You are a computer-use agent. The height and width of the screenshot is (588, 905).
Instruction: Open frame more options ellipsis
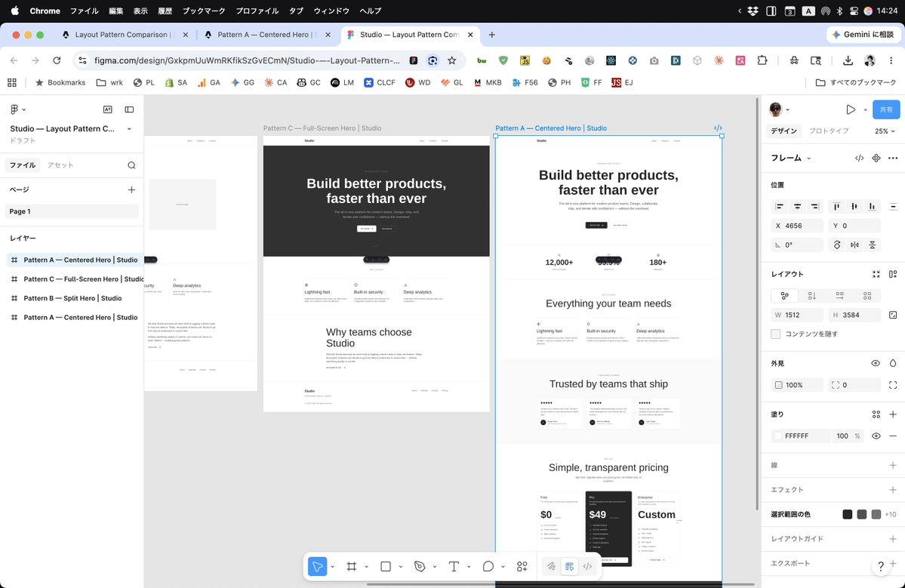[x=893, y=158]
